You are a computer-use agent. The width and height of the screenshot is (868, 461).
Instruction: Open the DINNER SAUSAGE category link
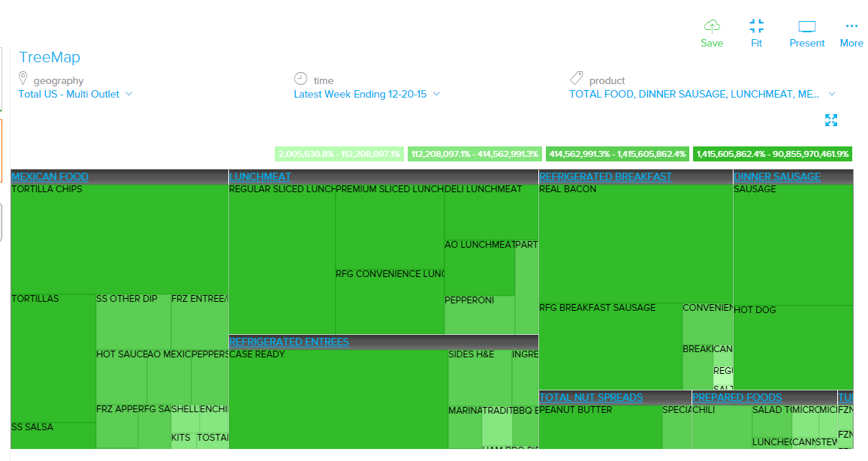tap(776, 177)
